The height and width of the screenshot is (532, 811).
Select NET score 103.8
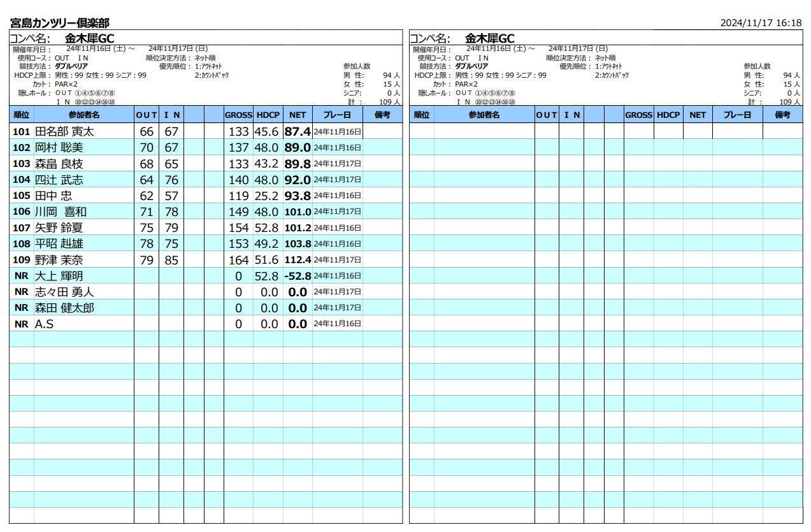pyautogui.click(x=298, y=243)
